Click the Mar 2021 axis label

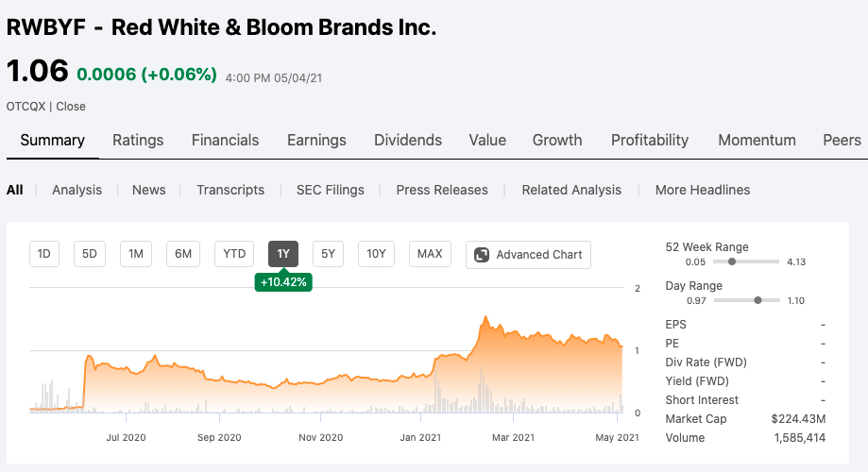tap(513, 438)
